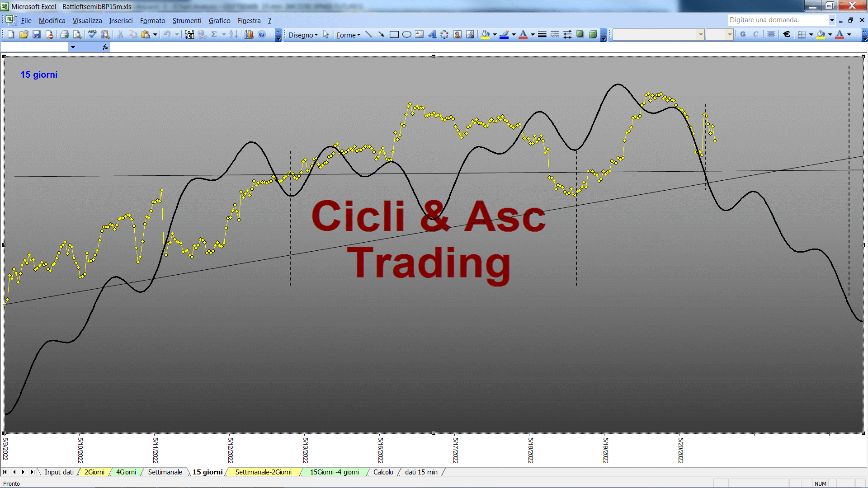Open the Dash Style options
This screenshot has width=868, height=488.
point(555,34)
